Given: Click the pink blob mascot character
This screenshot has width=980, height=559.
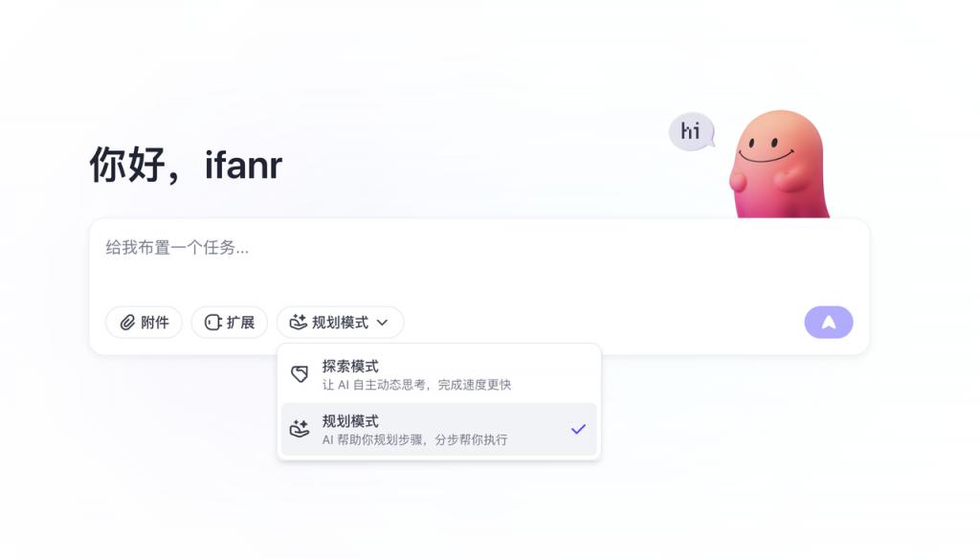Looking at the screenshot, I should (779, 165).
